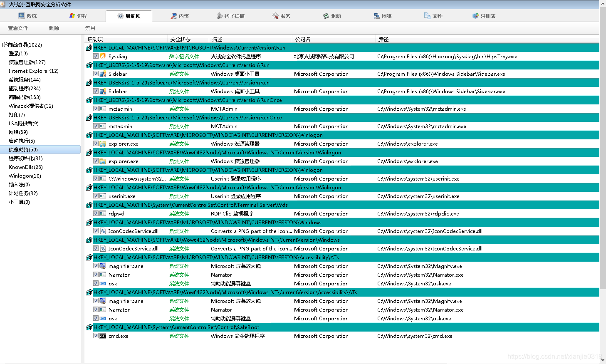Screen dimensions: 606x364
Task: Select 输入法(0) category
Action: click(19, 185)
